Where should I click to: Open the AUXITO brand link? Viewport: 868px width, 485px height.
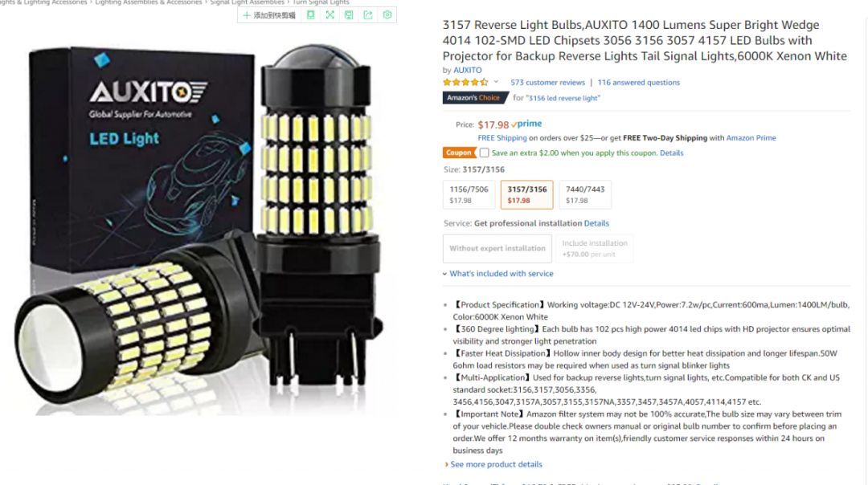tap(468, 70)
